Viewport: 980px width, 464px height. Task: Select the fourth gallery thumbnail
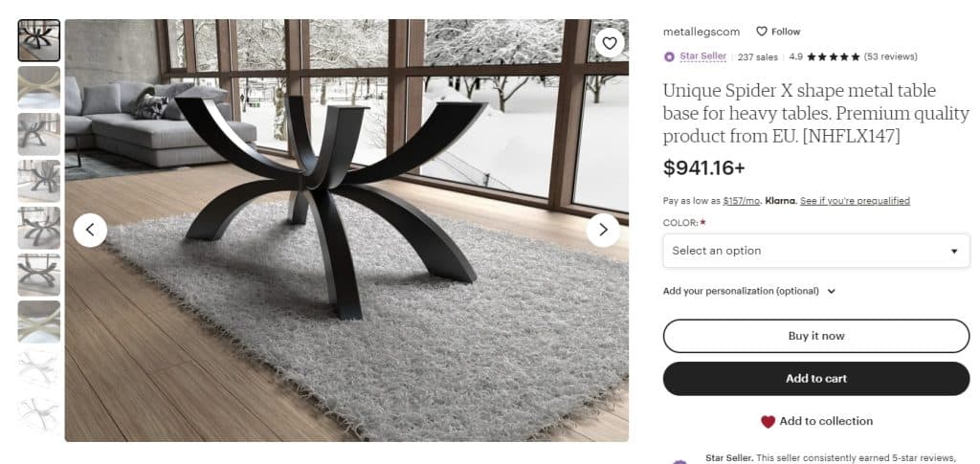tap(38, 181)
